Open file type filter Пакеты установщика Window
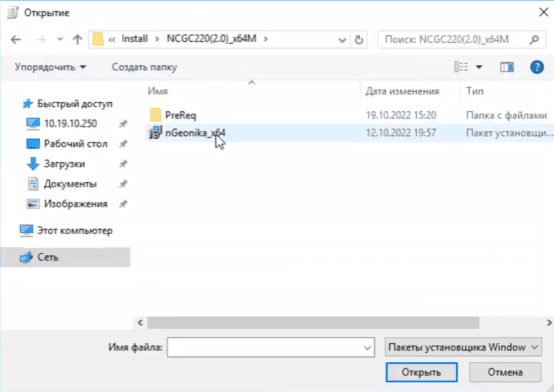This screenshot has width=554, height=392. pyautogui.click(x=463, y=347)
